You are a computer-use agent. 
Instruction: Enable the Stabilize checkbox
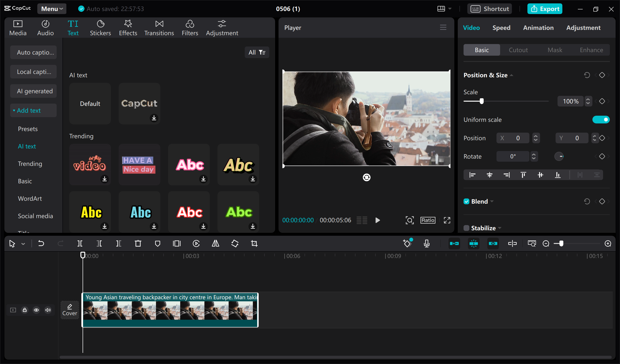tap(466, 228)
